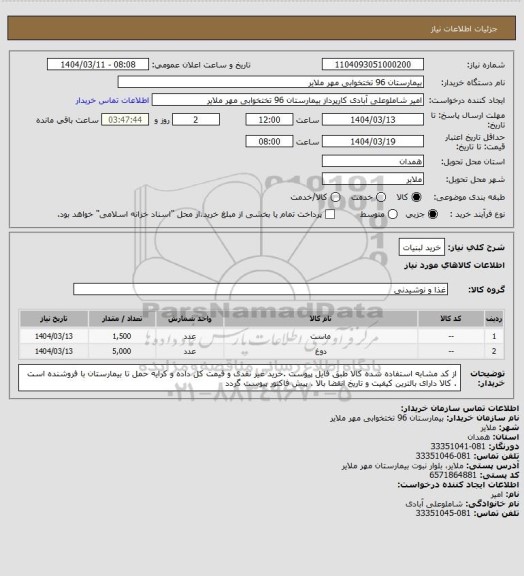Select the کالا radio button
524x576 pixels.
pos(416,197)
